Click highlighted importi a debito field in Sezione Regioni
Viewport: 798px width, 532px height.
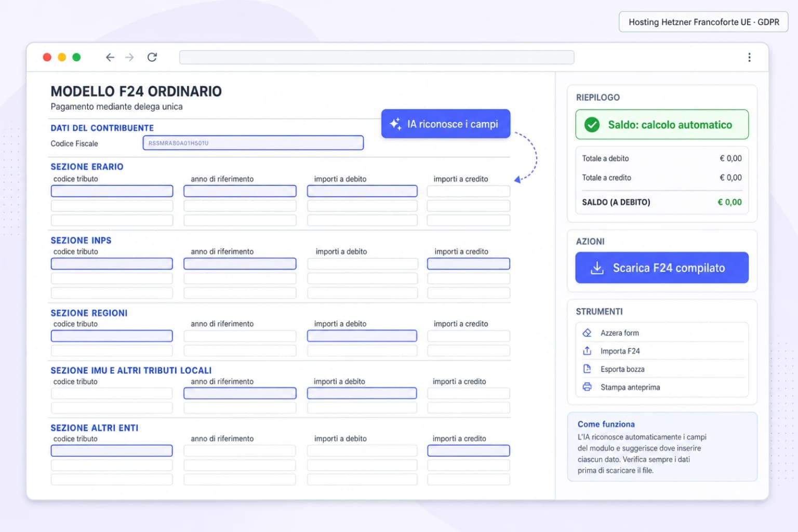point(362,336)
